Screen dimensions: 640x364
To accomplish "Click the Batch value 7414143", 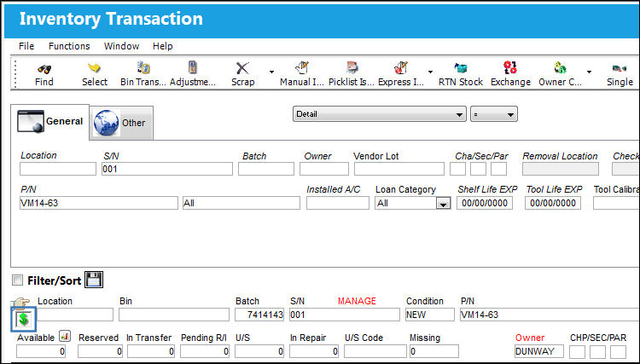I will point(259,315).
